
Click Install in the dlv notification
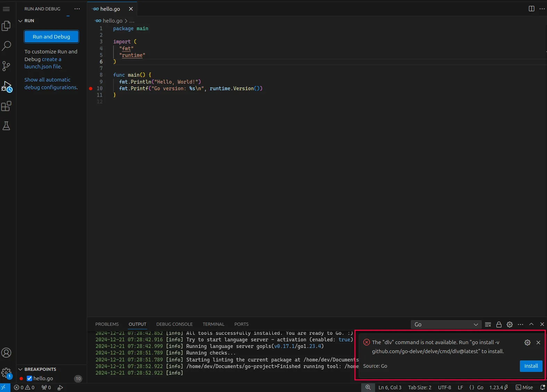531,366
